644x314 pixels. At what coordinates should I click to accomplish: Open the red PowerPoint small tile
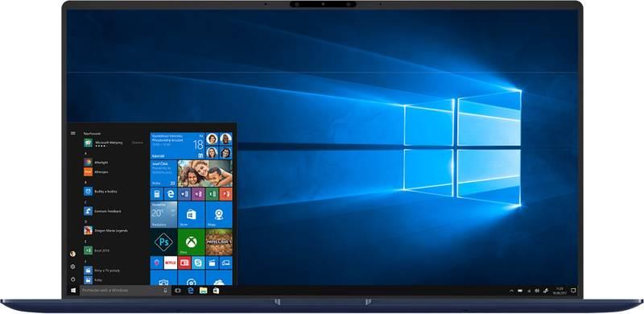point(226,194)
